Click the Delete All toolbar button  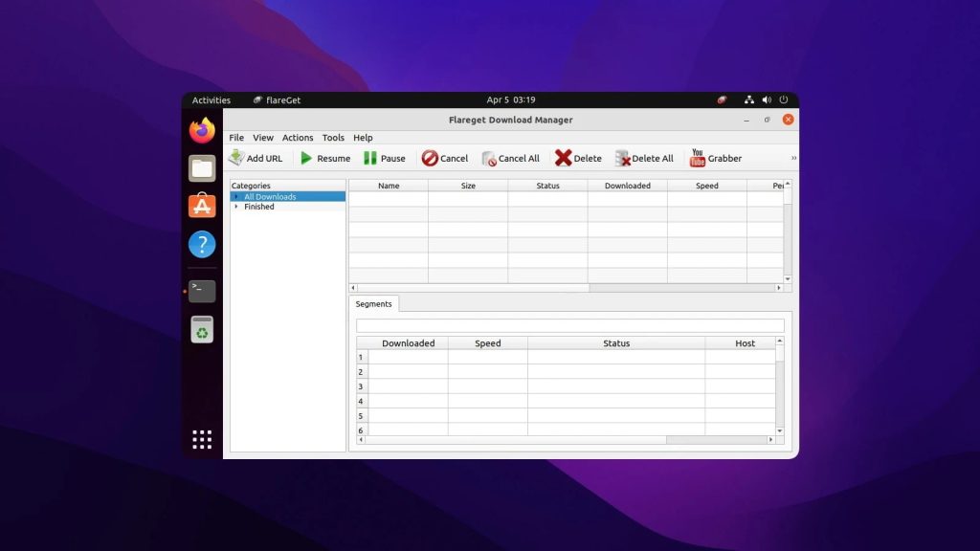click(x=644, y=158)
